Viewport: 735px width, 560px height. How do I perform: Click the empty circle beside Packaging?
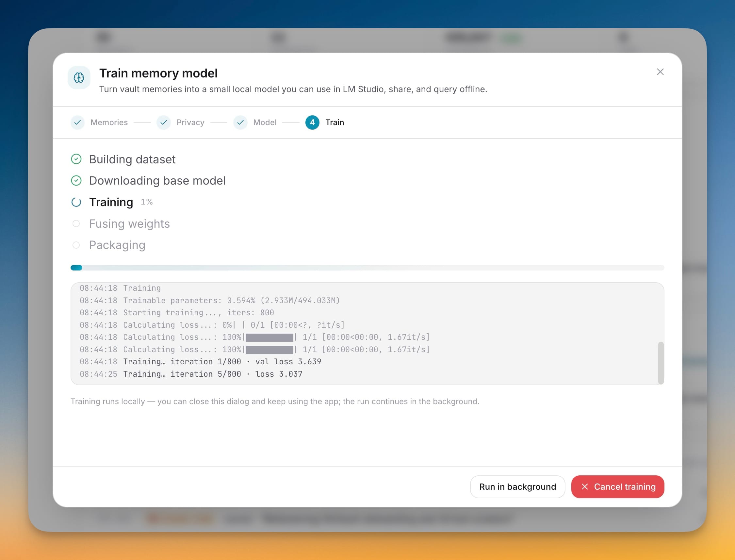(x=76, y=245)
